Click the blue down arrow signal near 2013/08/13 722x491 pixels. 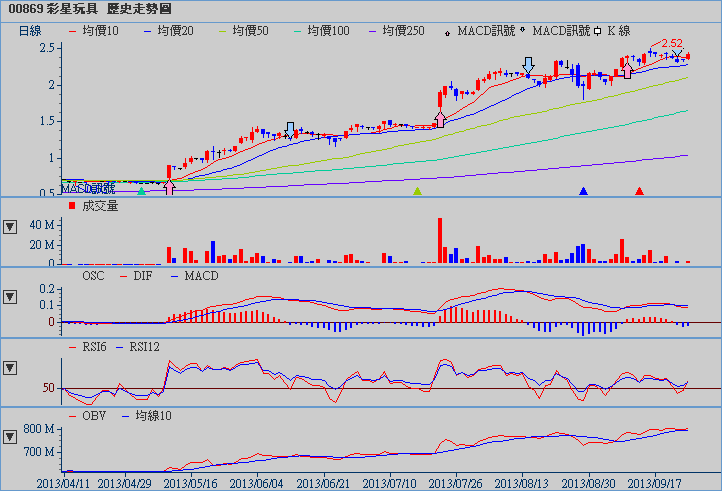click(x=528, y=65)
